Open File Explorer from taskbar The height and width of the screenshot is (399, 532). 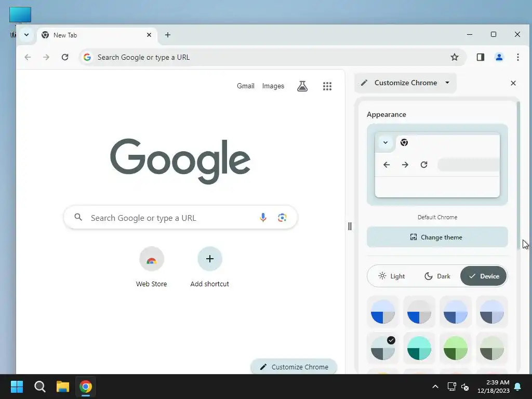tap(63, 387)
